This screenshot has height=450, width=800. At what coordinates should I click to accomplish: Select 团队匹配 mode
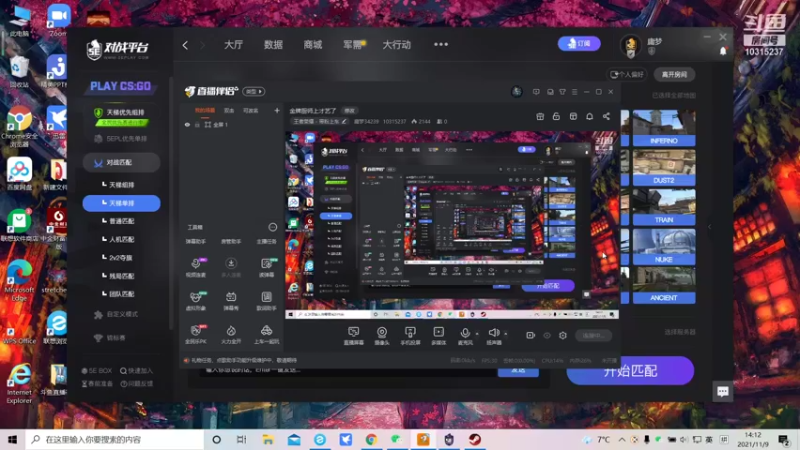(x=121, y=294)
